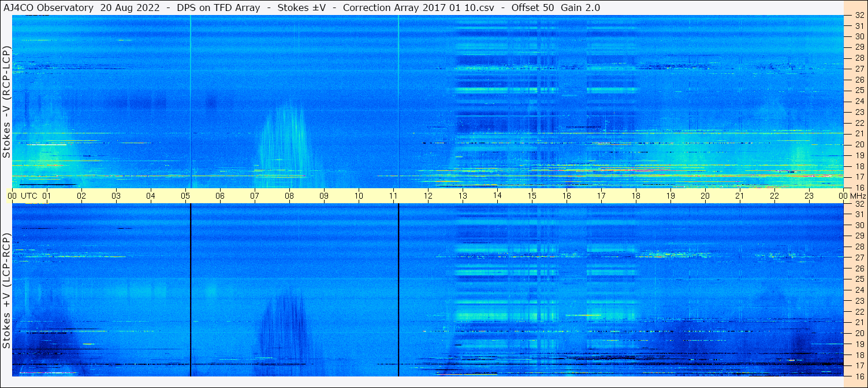Choose the 11 hour label on the time axis

point(393,196)
